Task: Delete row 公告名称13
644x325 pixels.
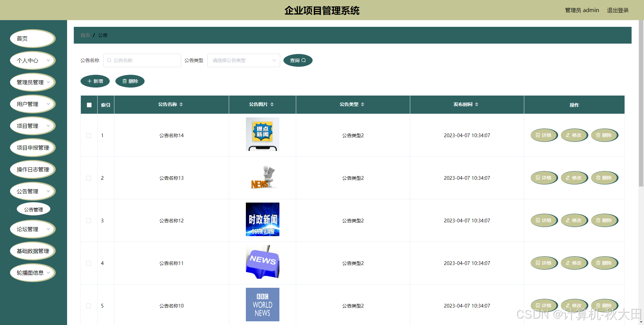Action: 604,178
